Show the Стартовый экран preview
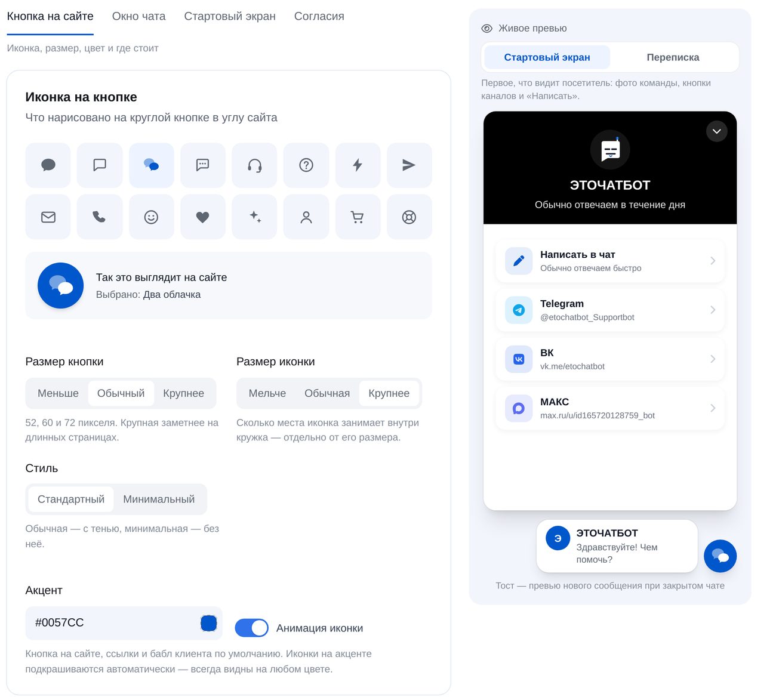This screenshot has width=776, height=700. point(547,57)
